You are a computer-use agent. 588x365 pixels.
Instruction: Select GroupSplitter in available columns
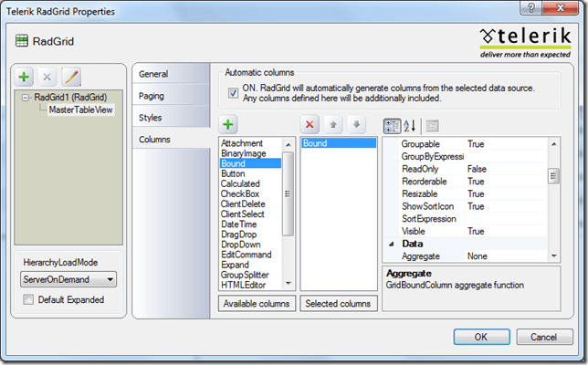click(250, 275)
